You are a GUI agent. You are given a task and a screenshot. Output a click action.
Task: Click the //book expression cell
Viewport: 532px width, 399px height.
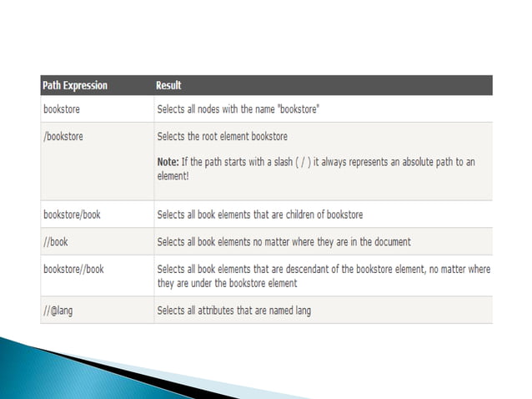point(97,241)
